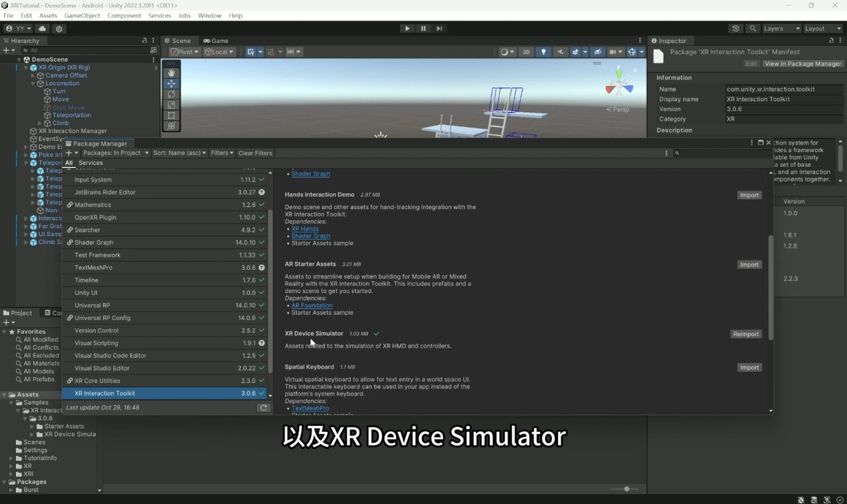The image size is (847, 504).
Task: Open the global search magnifier icon
Action: tap(752, 28)
